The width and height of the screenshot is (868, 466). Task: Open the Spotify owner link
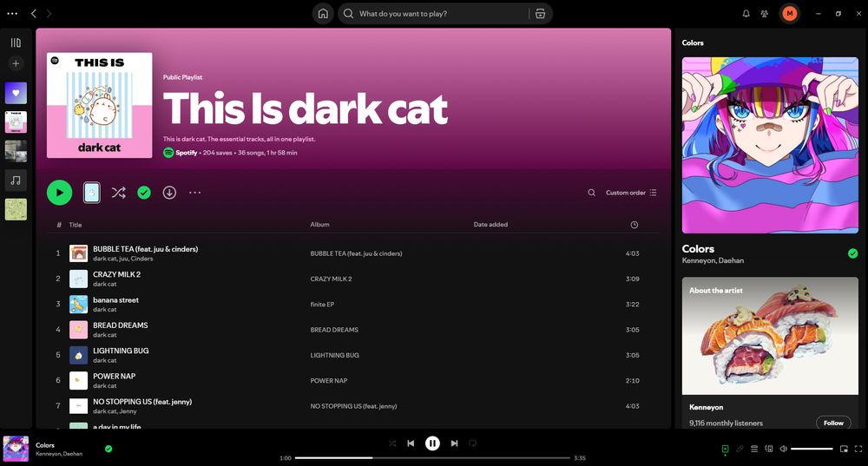(x=186, y=153)
